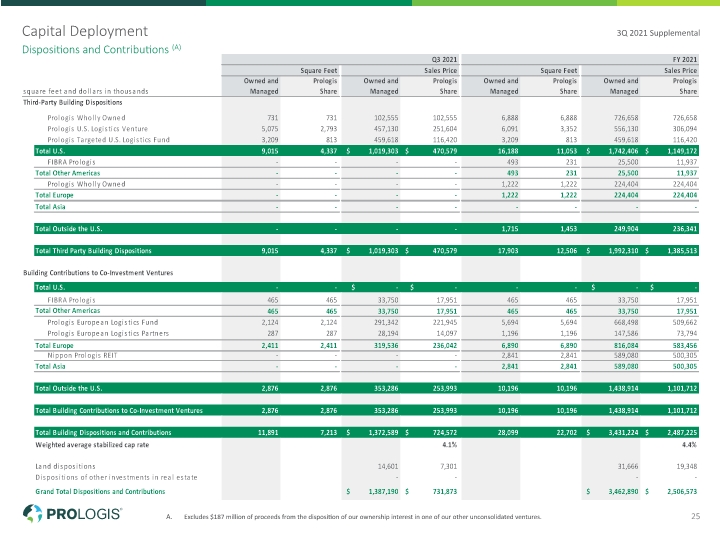Click 'Dispositions of other investments in real estate'

[x=116, y=478]
